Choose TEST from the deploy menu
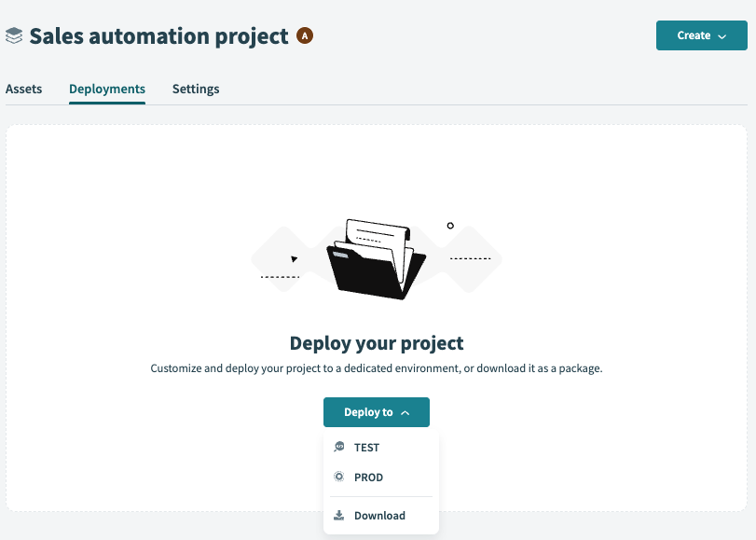Viewport: 756px width, 540px height. pyautogui.click(x=366, y=448)
